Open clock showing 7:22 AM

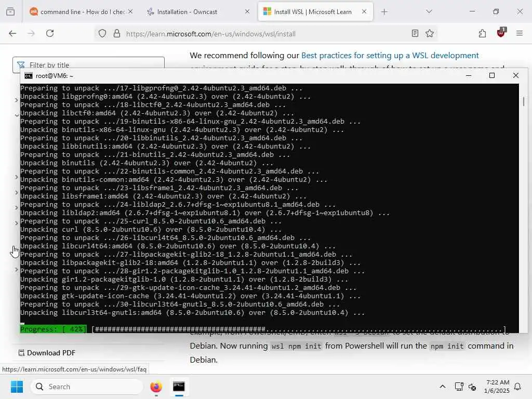click(x=497, y=387)
